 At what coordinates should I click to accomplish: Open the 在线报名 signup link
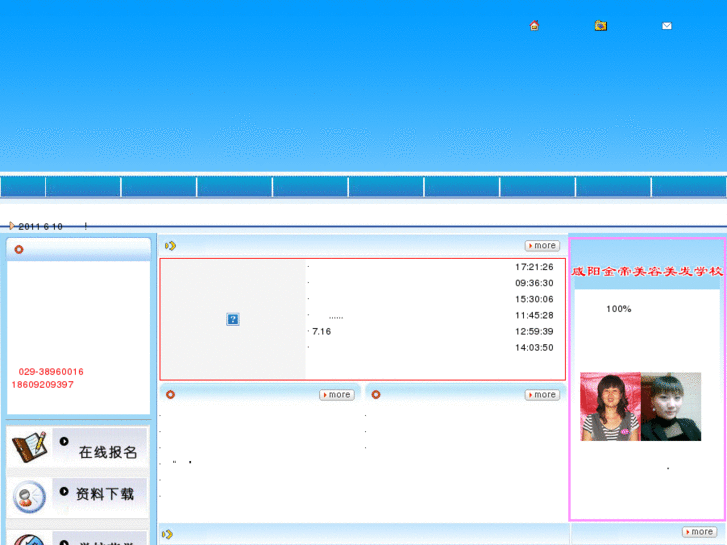point(108,452)
